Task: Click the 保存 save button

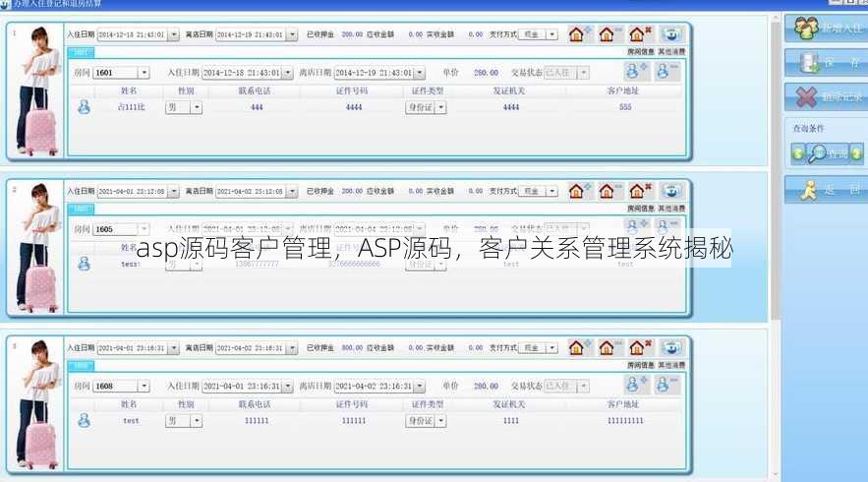Action: [827, 62]
